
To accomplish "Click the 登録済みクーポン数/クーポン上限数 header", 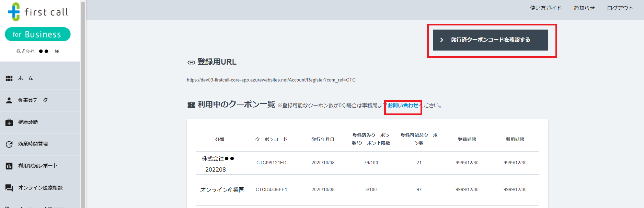I will pos(371,139).
